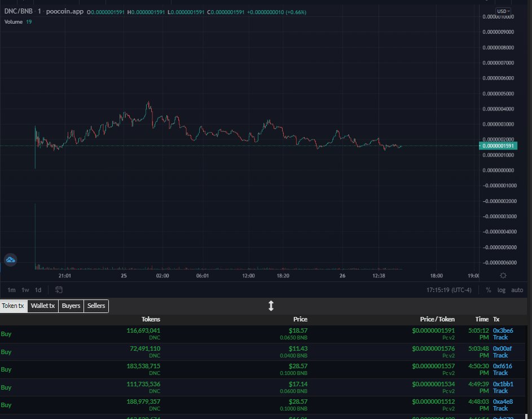This screenshot has height=419, width=532.
Task: Click Track under transaction 0x3be6
Action: coord(500,337)
